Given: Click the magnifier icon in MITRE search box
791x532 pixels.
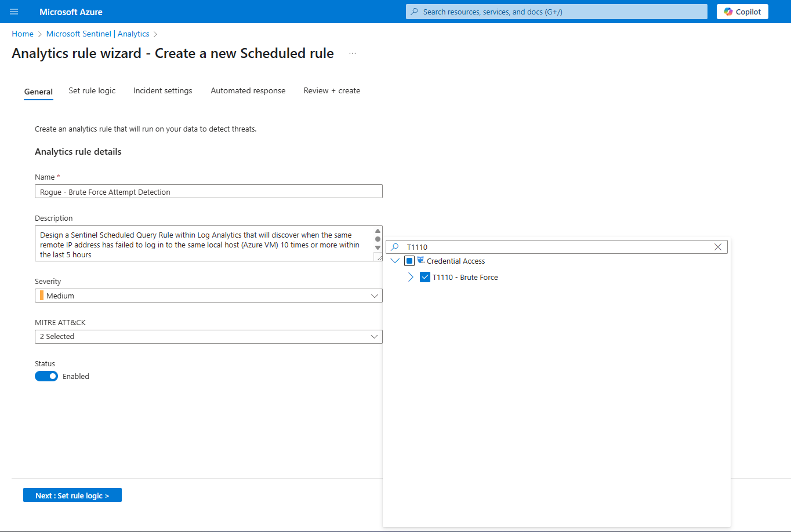Looking at the screenshot, I should tap(395, 247).
